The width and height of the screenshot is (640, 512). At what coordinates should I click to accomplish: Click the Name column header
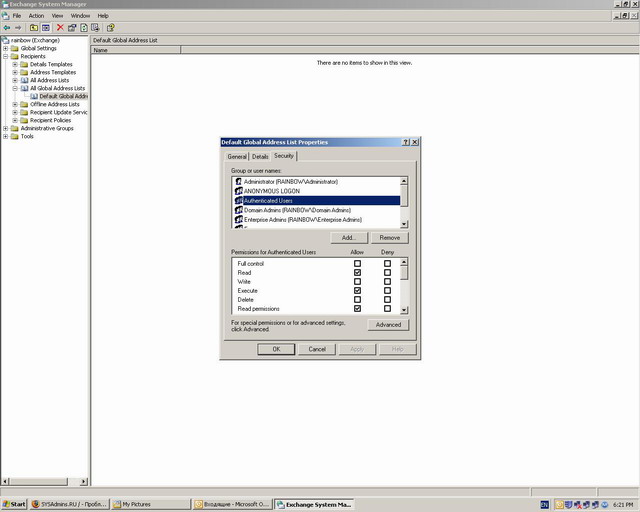(136, 50)
